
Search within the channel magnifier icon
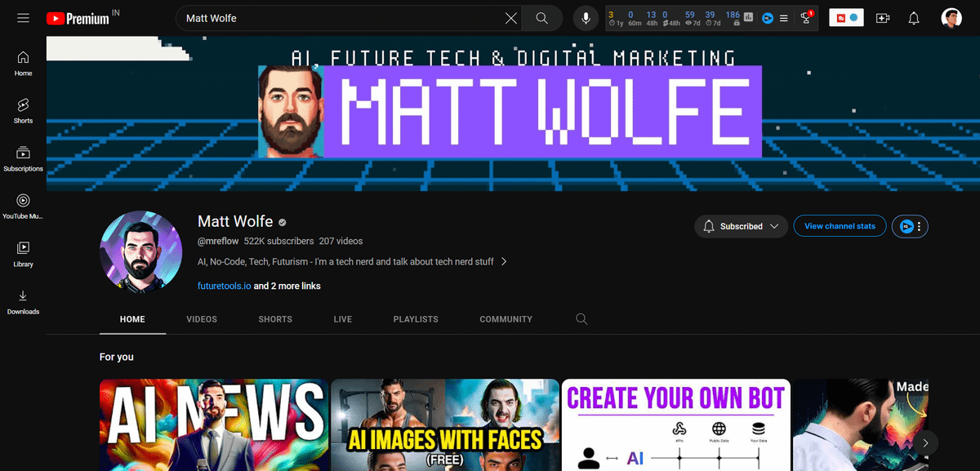581,319
